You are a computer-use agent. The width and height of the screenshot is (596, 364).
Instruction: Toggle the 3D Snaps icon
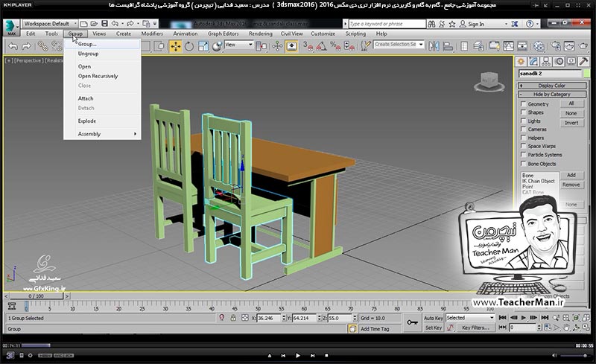[308, 46]
